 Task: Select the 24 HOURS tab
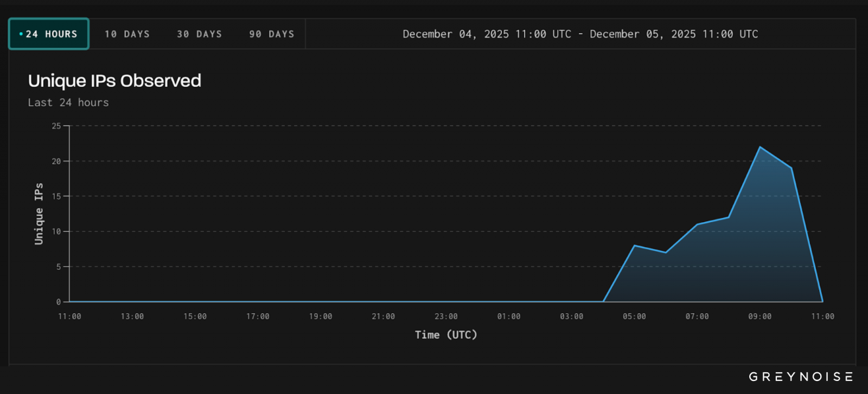point(49,34)
